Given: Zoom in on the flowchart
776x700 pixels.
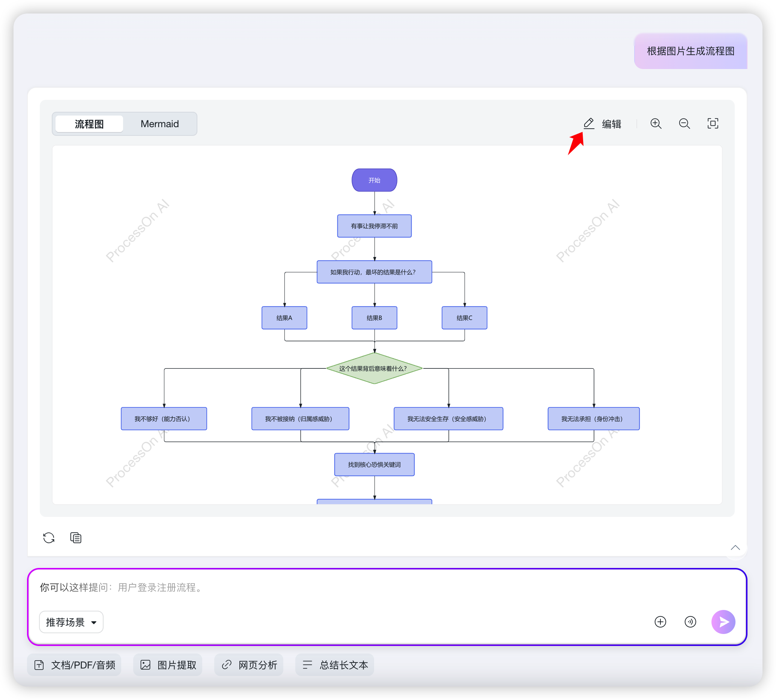Looking at the screenshot, I should coord(656,123).
